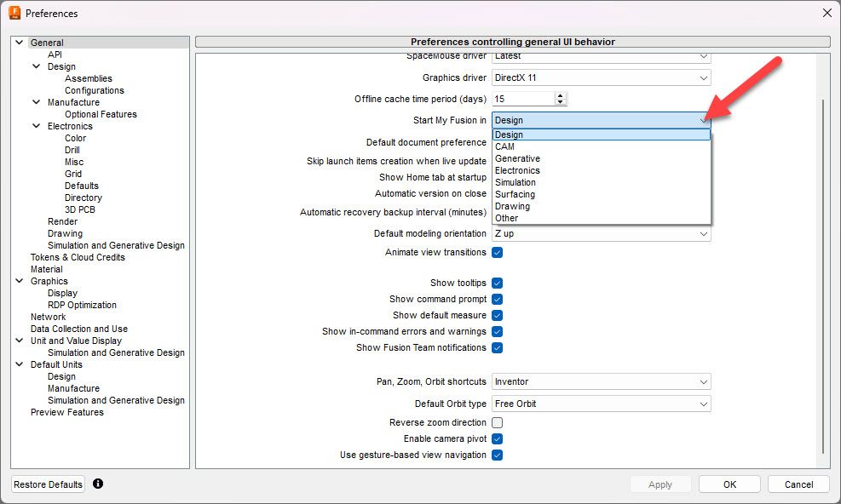Click the preferences panel vertical scrollbar

click(823, 276)
